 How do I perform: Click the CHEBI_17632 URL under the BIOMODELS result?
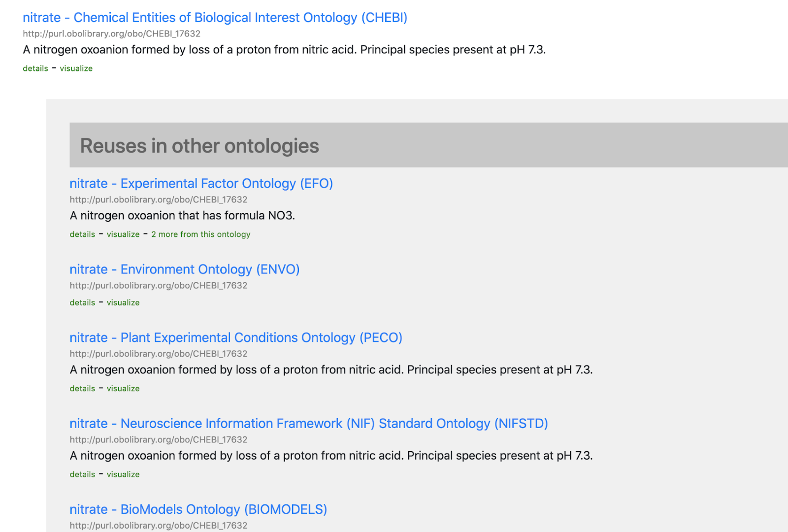click(x=158, y=526)
